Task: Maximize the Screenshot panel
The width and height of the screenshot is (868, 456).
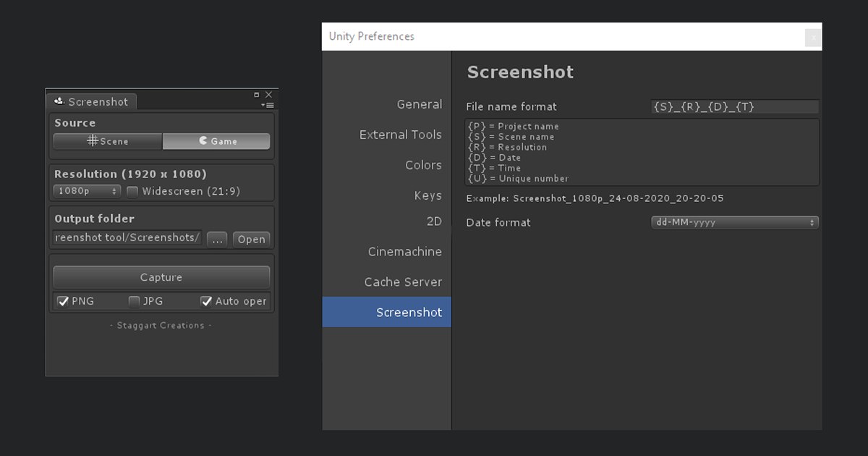Action: click(x=256, y=95)
